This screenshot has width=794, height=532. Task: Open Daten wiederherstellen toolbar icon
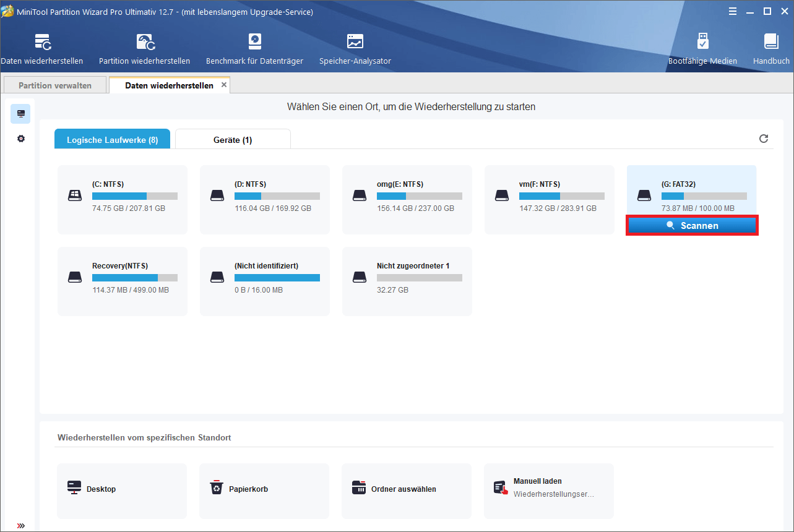pos(41,49)
